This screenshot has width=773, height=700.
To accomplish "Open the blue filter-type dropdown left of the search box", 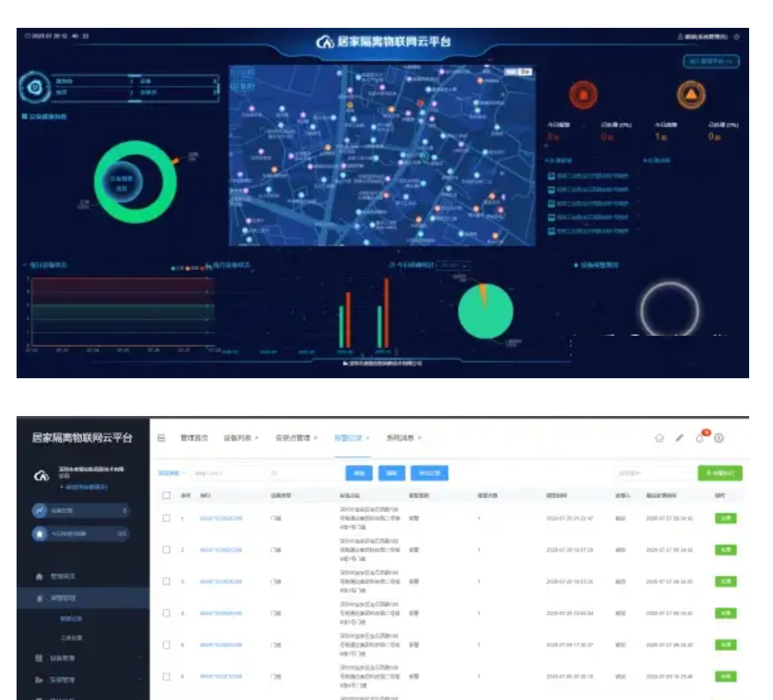I will point(172,473).
